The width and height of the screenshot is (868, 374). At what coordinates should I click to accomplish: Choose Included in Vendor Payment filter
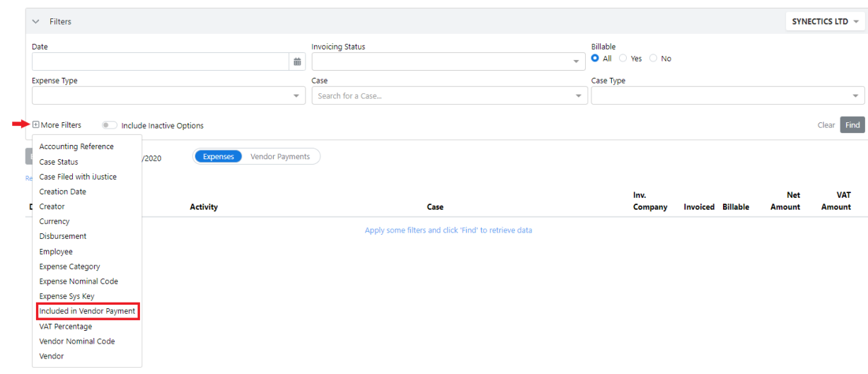(87, 311)
